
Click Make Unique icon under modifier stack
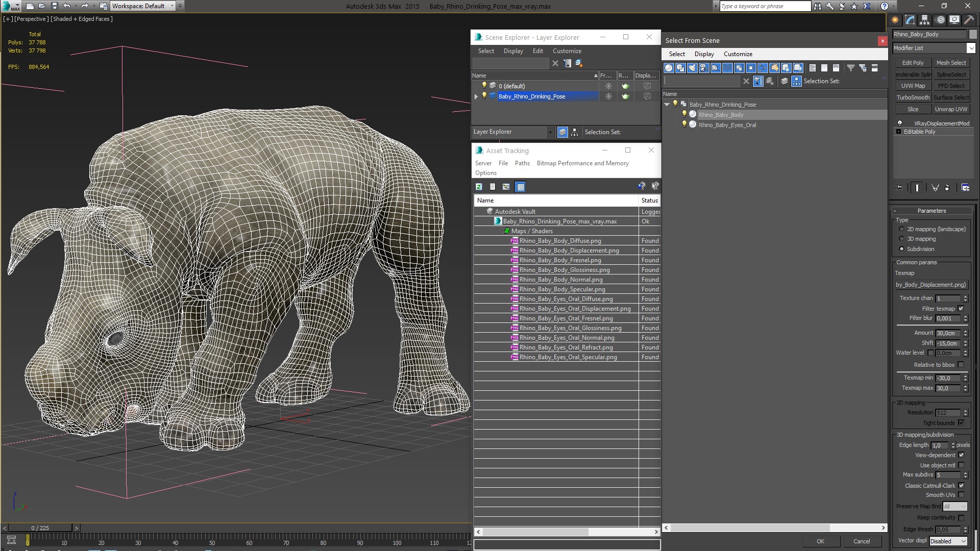pyautogui.click(x=935, y=188)
